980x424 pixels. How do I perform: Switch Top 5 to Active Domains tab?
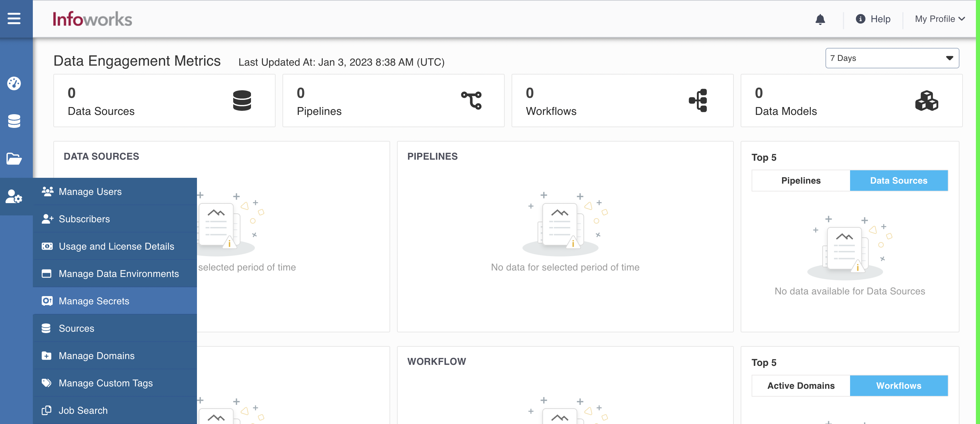tap(801, 386)
